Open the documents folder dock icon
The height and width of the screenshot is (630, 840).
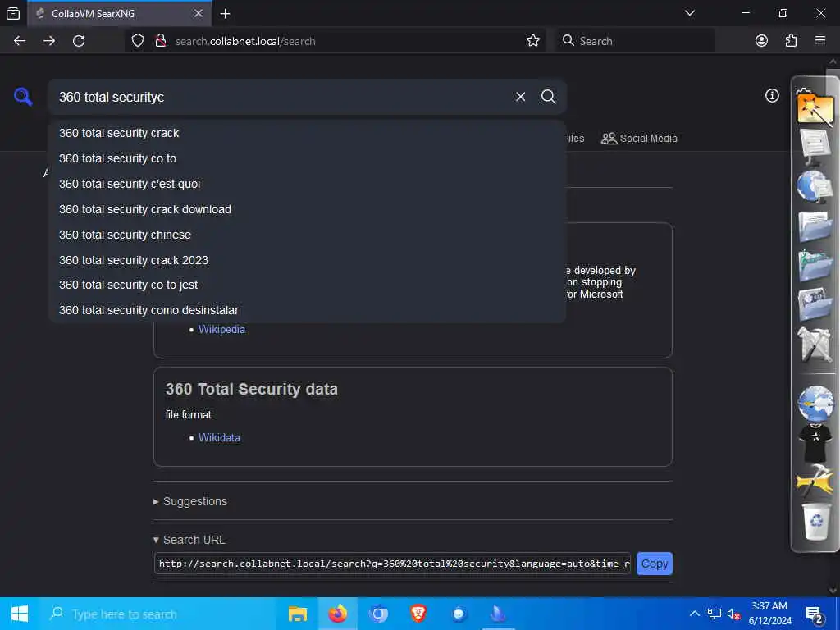tap(815, 227)
